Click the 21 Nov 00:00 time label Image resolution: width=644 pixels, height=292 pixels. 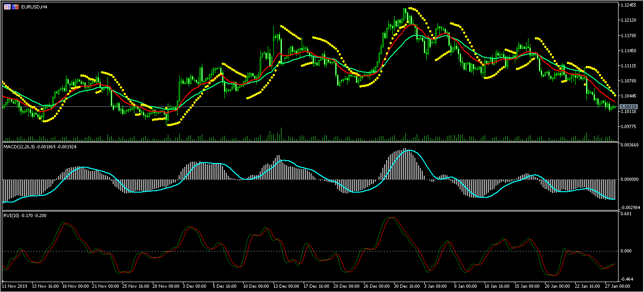coord(106,286)
